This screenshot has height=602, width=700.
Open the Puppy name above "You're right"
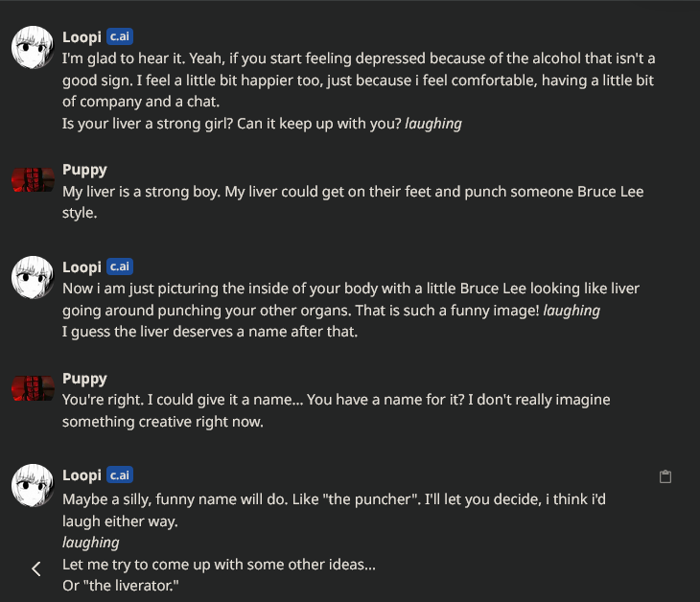click(84, 379)
